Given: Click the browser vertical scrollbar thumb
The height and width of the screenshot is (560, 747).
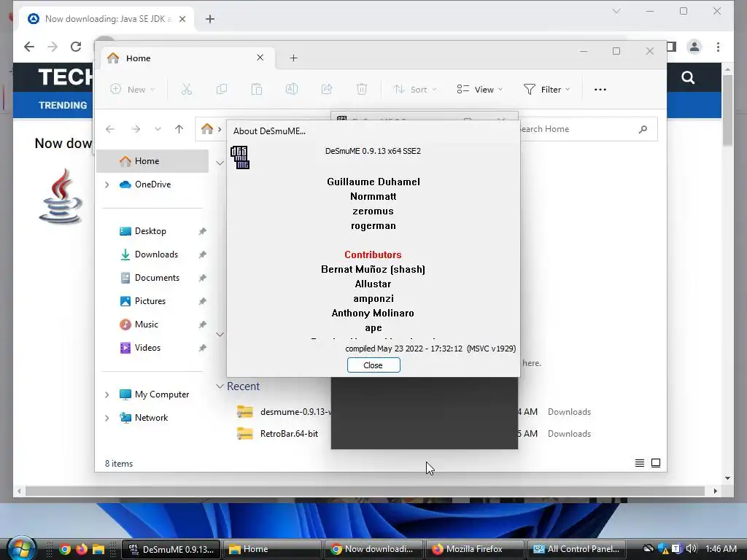Looking at the screenshot, I should [727, 111].
